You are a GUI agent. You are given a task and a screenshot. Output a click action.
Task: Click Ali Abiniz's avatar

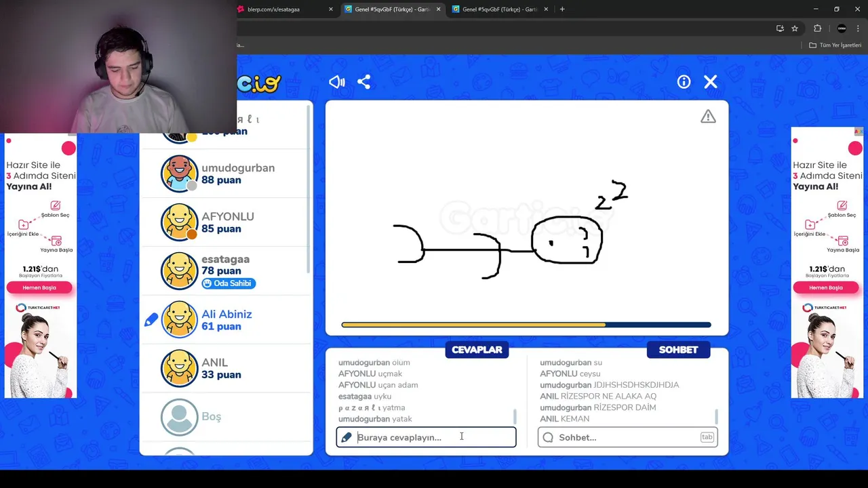pos(180,319)
